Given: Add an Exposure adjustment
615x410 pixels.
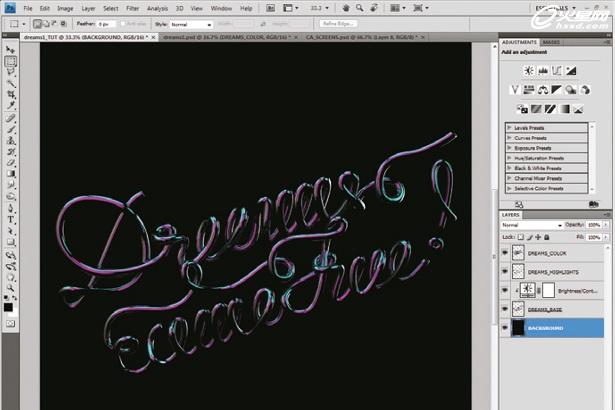Looking at the screenshot, I should coord(571,71).
